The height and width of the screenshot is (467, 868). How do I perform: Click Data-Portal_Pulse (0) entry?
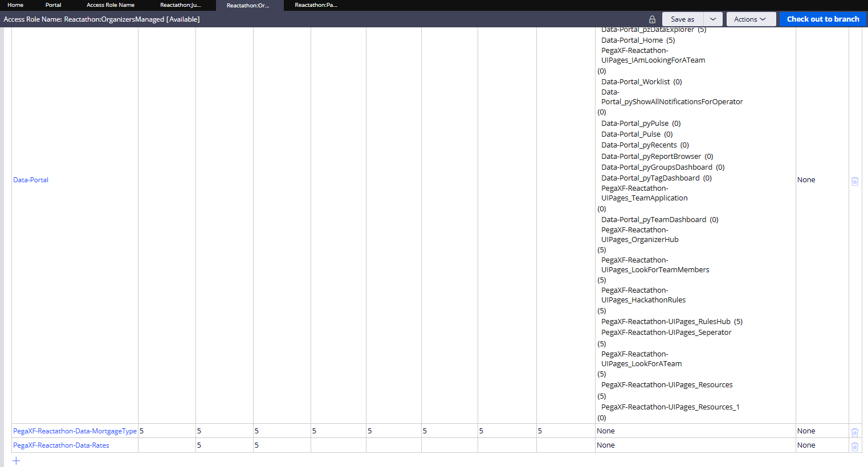(x=637, y=134)
